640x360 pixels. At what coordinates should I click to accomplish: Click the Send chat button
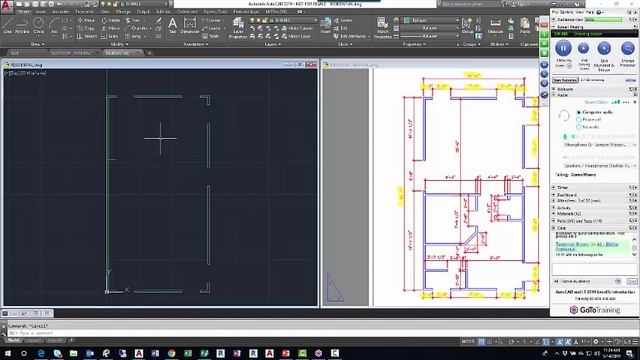pos(632,281)
